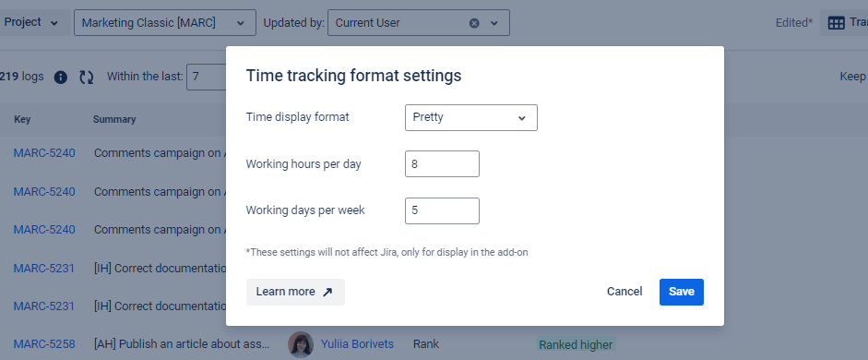Open the first MARC-5231 issue link
868x360 pixels.
[x=44, y=268]
